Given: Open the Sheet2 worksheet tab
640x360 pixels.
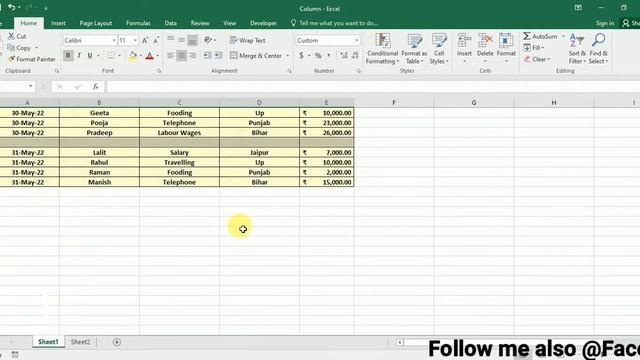Looking at the screenshot, I should [80, 342].
